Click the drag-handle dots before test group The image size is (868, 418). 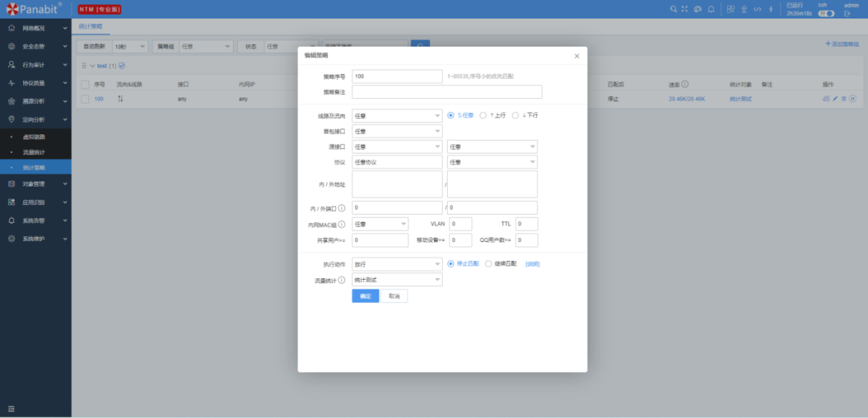(x=84, y=65)
